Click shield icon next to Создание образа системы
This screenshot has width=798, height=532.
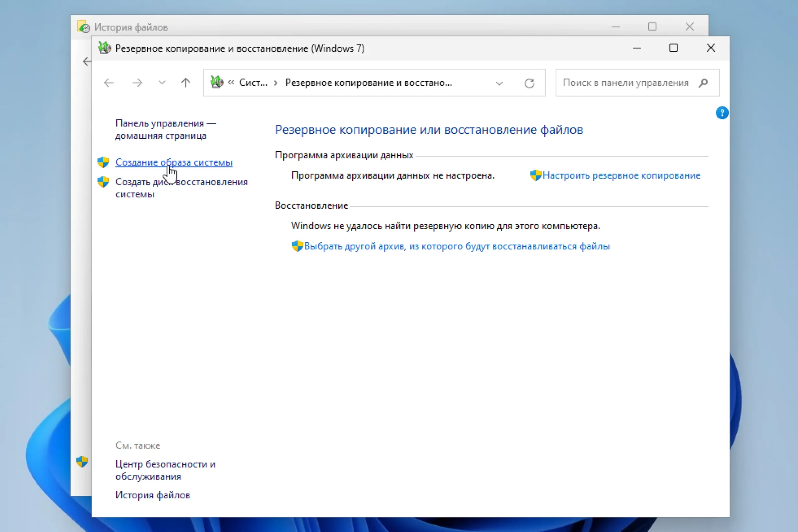tap(103, 162)
